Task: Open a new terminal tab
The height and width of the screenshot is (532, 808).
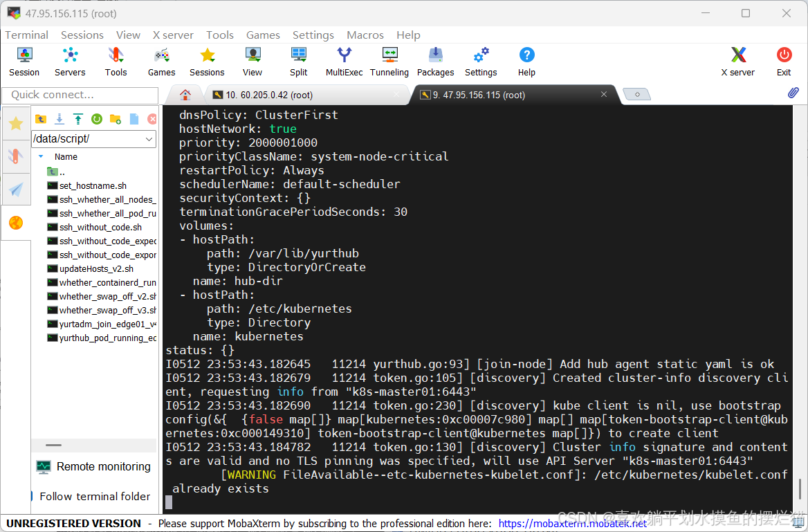Action: tap(637, 94)
